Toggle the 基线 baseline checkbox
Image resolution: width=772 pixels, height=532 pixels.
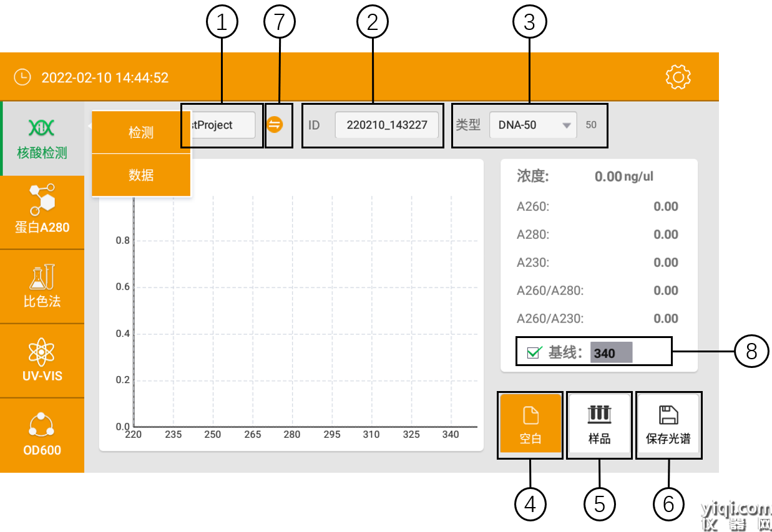[x=534, y=352]
